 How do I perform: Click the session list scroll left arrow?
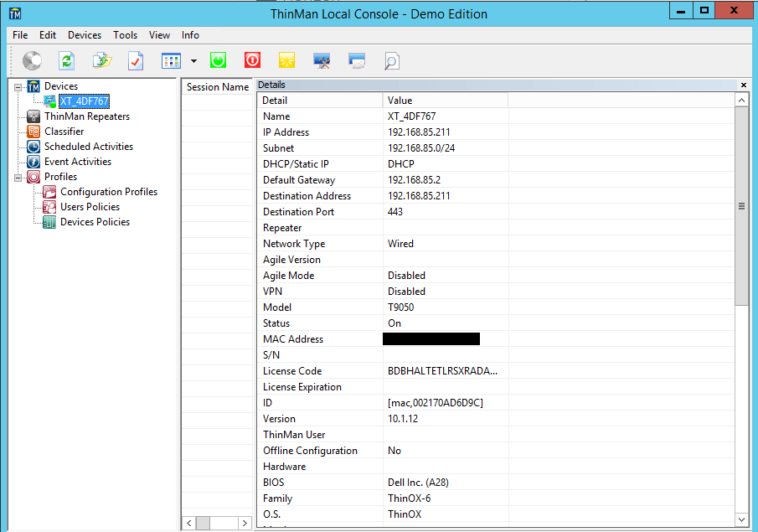click(189, 523)
